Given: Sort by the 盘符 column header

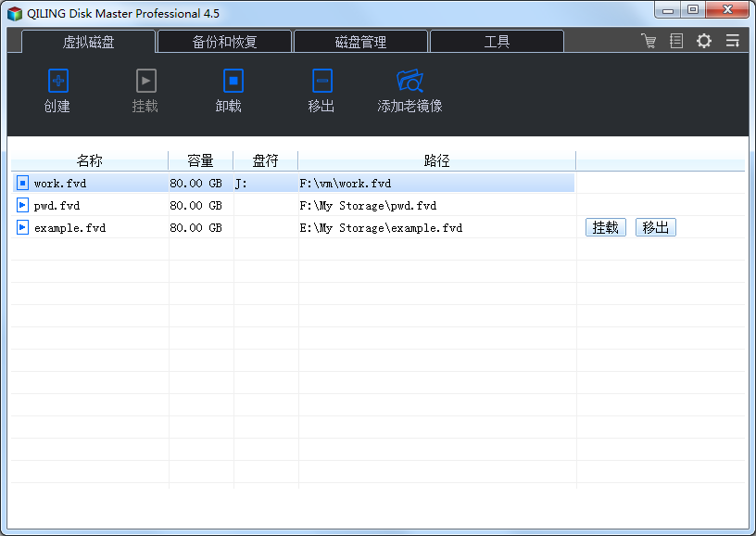Looking at the screenshot, I should [x=266, y=160].
